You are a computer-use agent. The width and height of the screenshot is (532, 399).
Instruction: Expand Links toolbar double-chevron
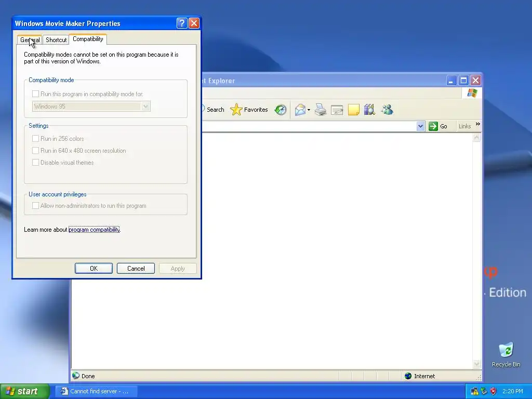478,124
